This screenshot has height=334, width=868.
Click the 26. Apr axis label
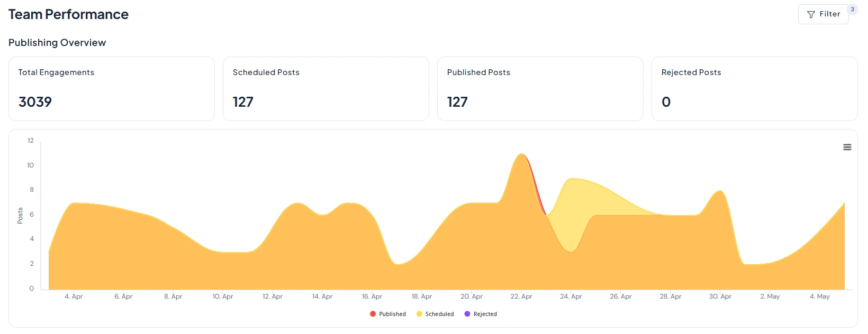pyautogui.click(x=621, y=296)
